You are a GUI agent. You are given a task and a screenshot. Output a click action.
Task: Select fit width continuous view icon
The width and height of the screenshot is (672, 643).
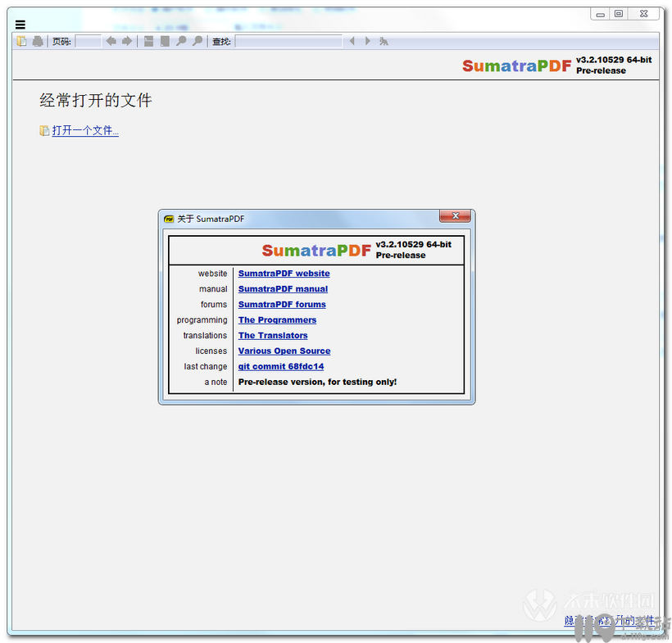pos(148,41)
